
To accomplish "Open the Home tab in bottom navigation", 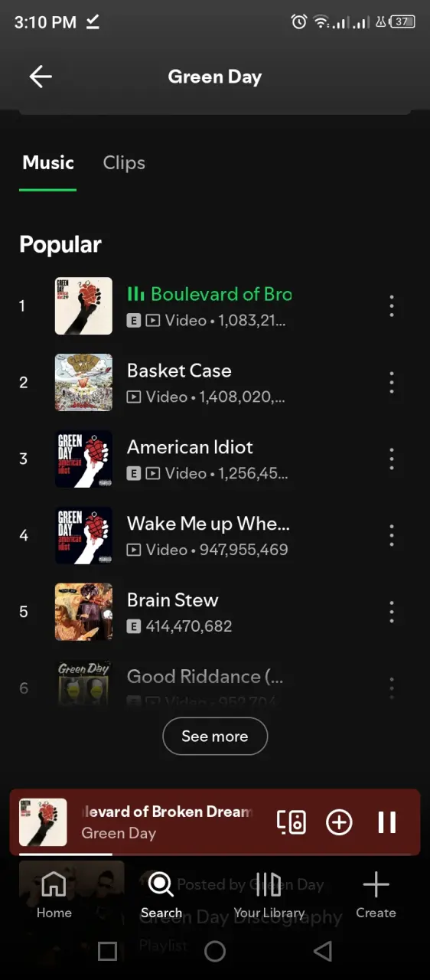I will coord(54,894).
